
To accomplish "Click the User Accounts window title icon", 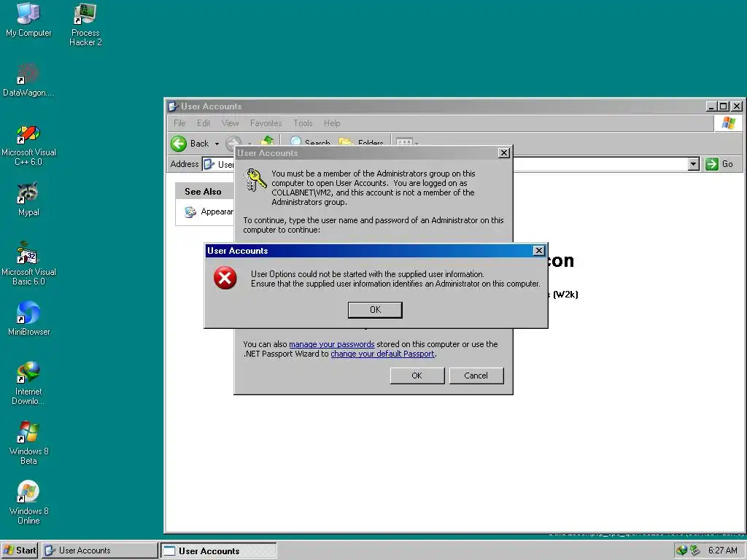I will point(173,106).
